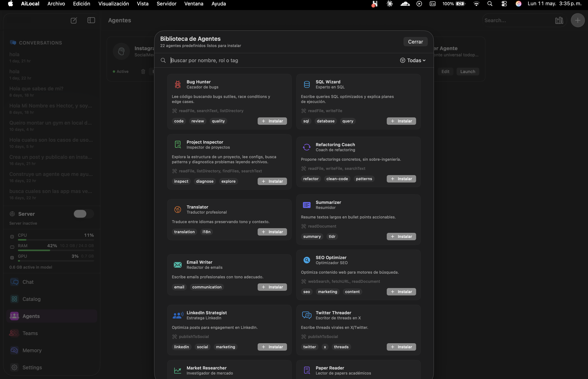The width and height of the screenshot is (588, 379).
Task: Install the Project Inspector agent
Action: click(272, 181)
